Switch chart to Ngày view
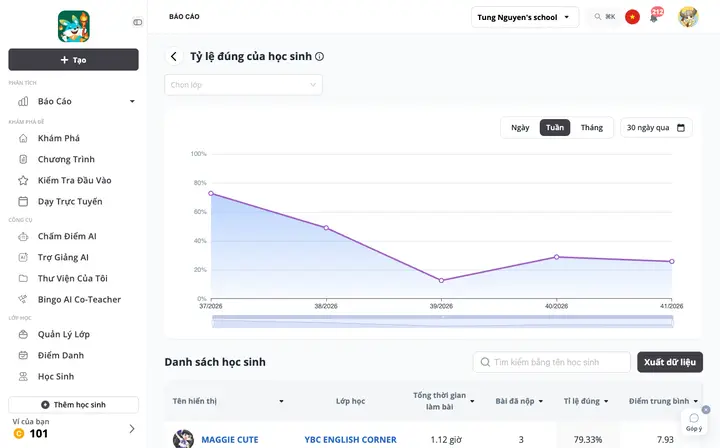The width and height of the screenshot is (720, 448). coord(520,128)
